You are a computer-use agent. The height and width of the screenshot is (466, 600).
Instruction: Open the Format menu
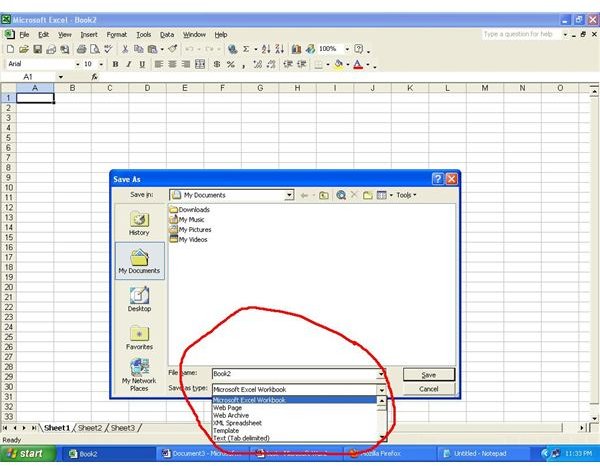pos(116,34)
